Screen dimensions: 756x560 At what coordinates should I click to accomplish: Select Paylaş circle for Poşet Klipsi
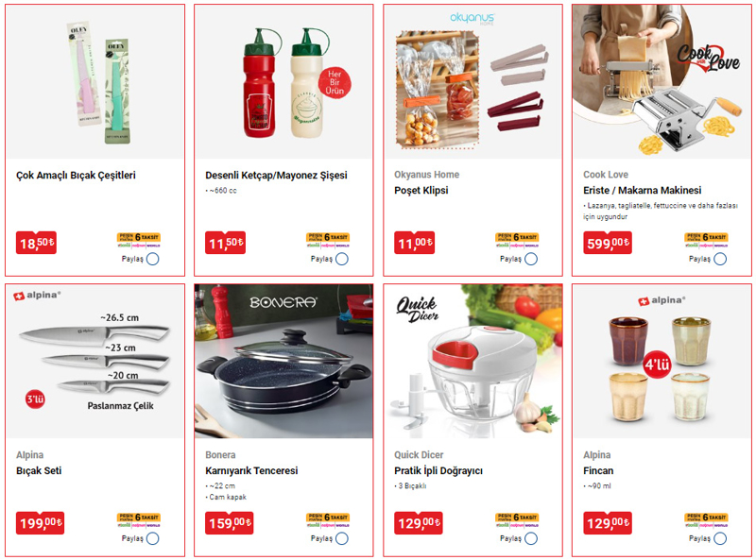click(x=531, y=260)
